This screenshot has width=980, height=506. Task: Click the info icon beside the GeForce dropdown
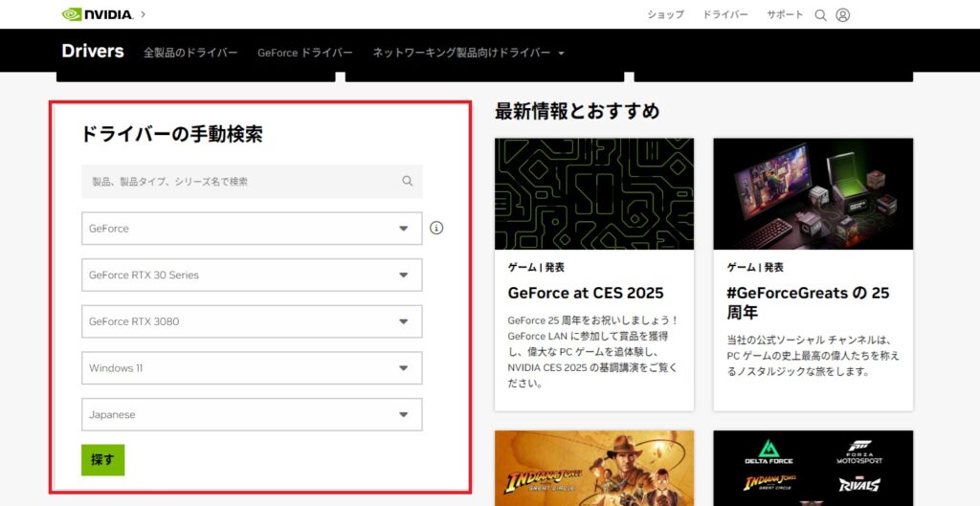coord(436,228)
